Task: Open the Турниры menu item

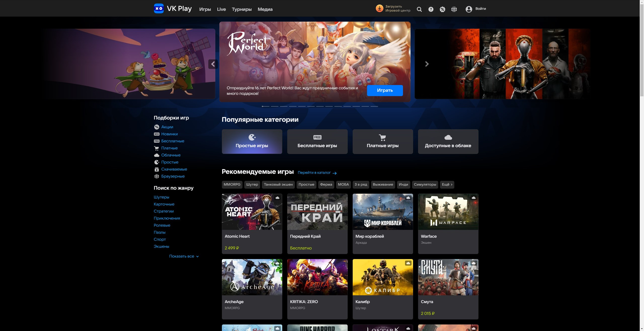Action: tap(242, 9)
